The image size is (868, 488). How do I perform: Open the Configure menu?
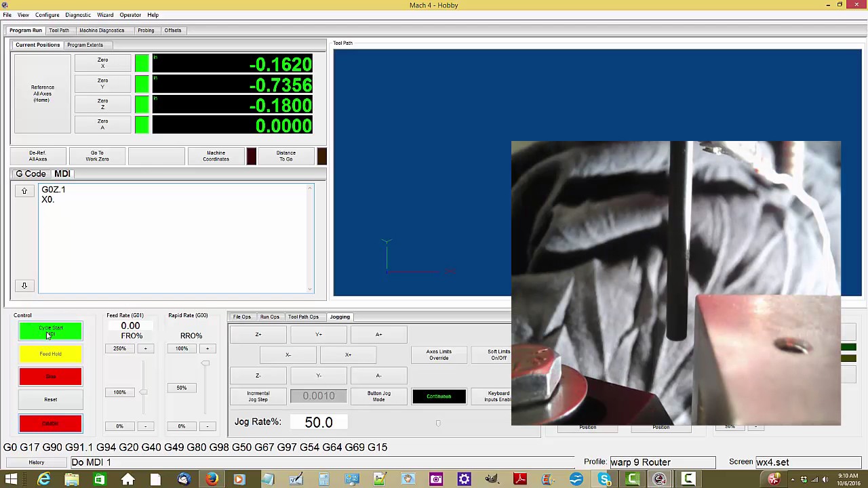[47, 15]
